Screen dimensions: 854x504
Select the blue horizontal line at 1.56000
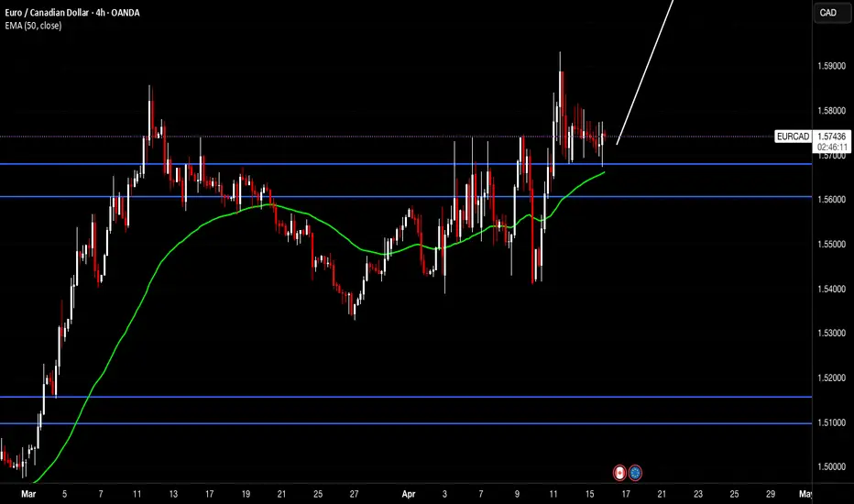pyautogui.click(x=406, y=197)
